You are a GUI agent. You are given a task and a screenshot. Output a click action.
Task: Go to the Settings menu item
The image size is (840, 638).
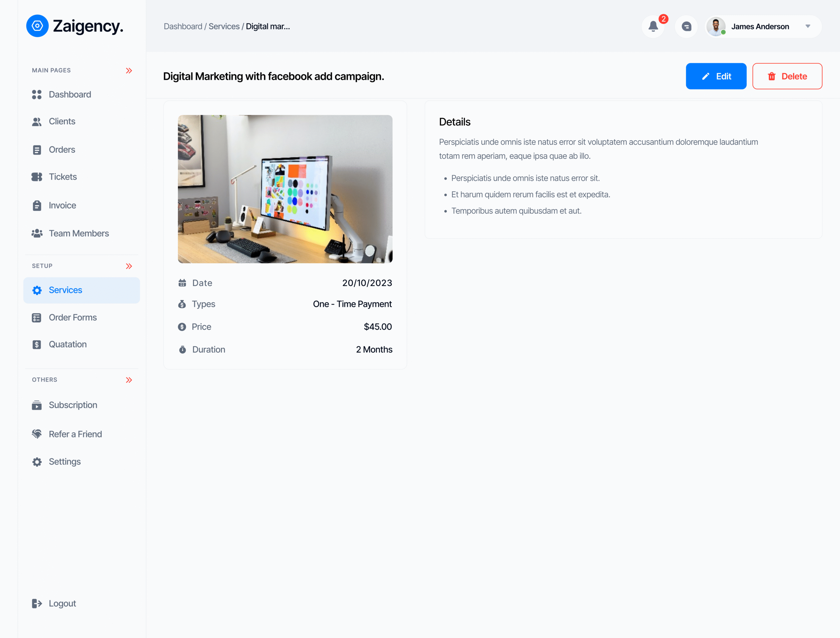pos(65,462)
